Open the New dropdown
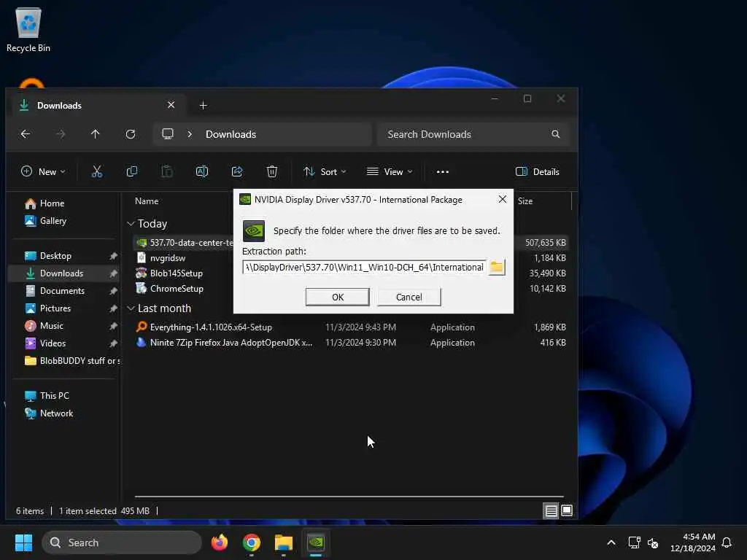This screenshot has height=560, width=747. click(x=43, y=172)
